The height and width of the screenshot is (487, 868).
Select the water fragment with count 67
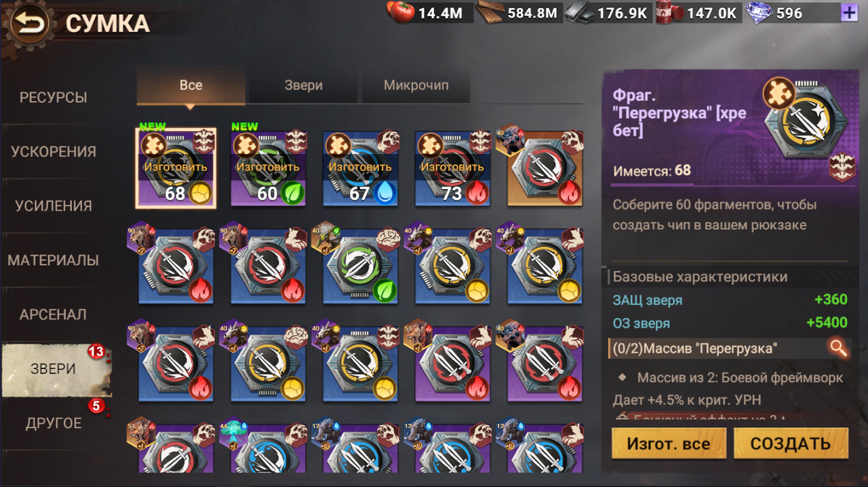pos(360,168)
